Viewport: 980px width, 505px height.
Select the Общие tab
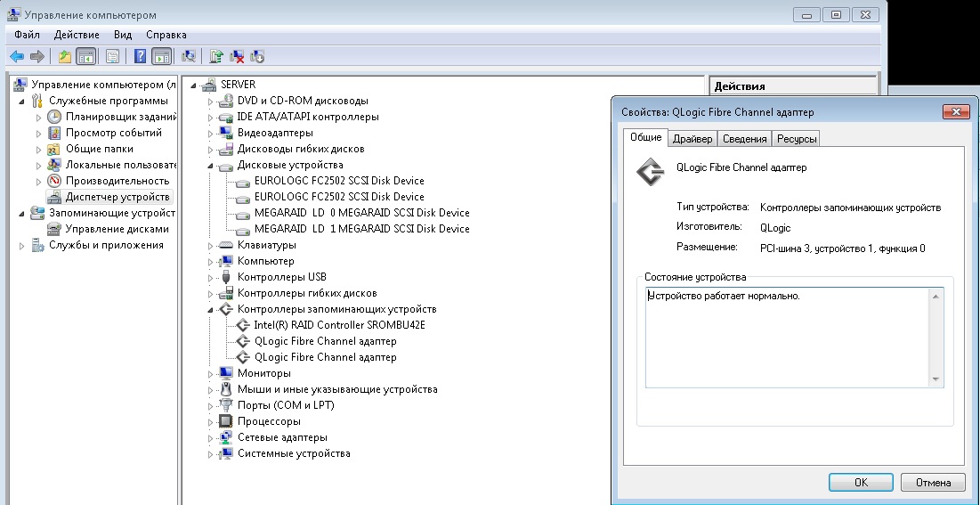[645, 138]
